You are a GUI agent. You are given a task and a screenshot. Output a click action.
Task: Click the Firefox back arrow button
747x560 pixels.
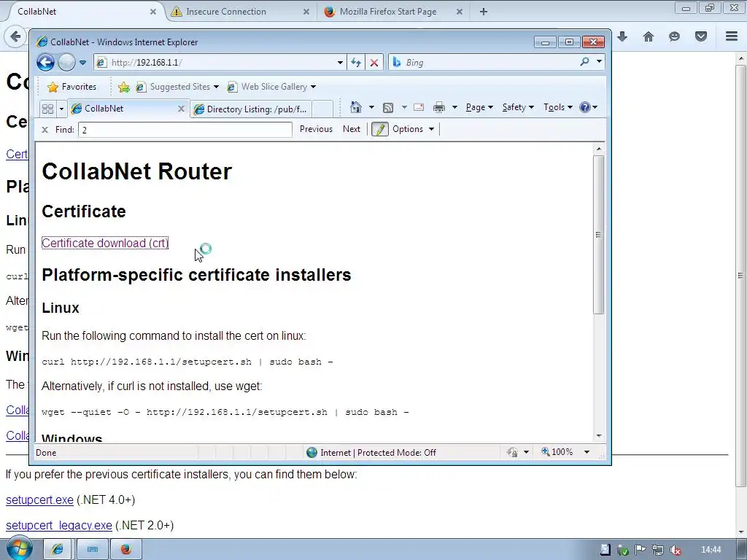[x=15, y=36]
